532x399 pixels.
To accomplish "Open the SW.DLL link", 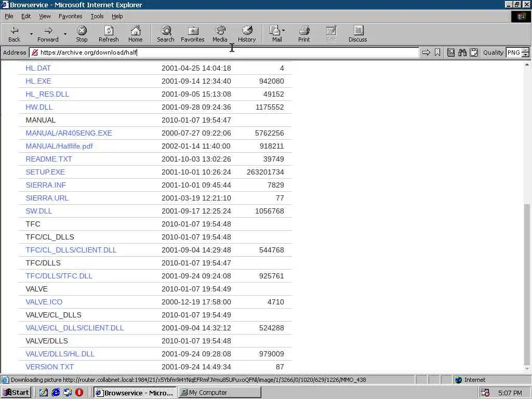I will coord(38,211).
